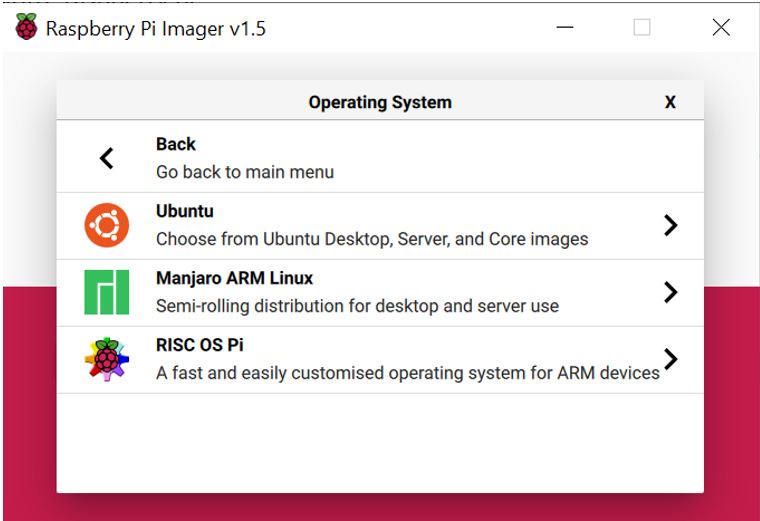Click the green Manjaro logo icon
760x521 pixels.
(106, 292)
